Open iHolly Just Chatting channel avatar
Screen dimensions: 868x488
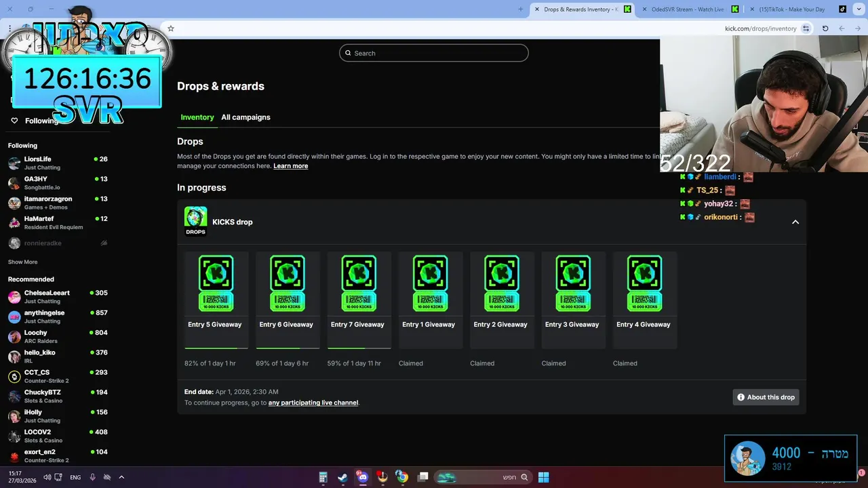tap(14, 416)
